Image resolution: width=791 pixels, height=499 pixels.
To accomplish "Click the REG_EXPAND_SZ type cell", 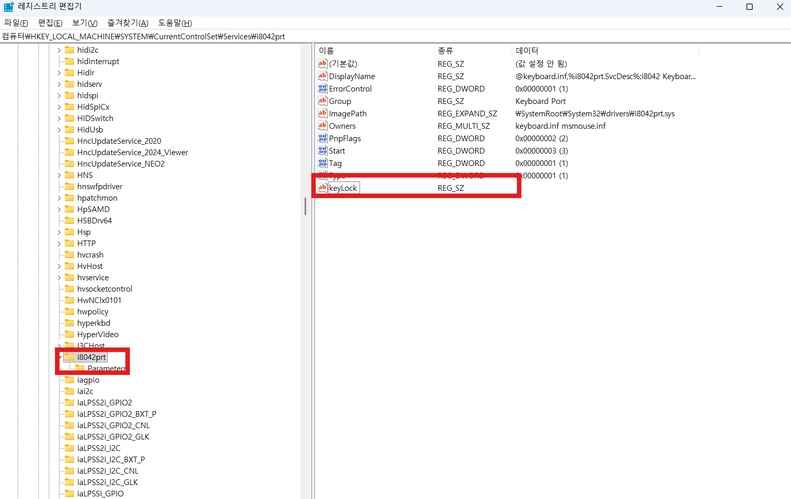I will click(467, 114).
